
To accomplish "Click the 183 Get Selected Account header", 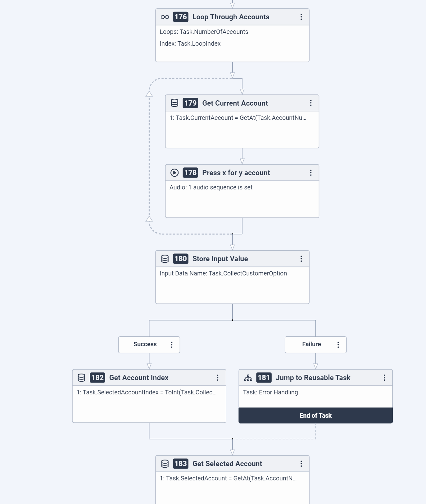I will pos(227,464).
